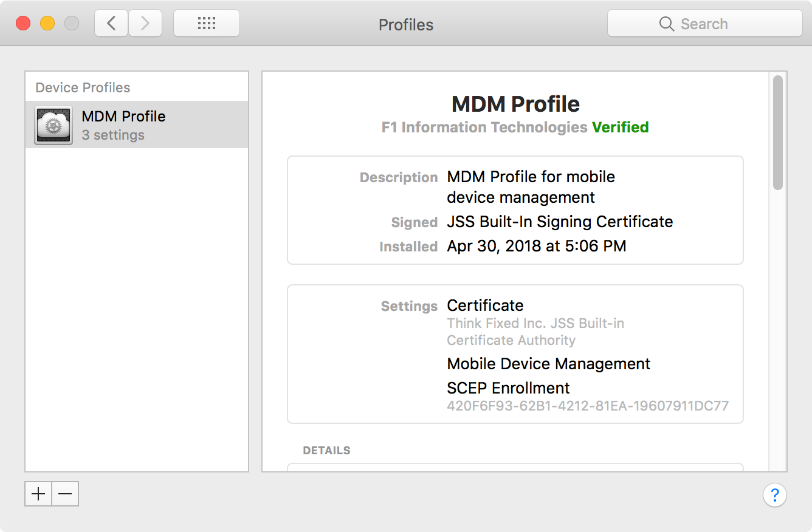The image size is (812, 532).
Task: Remove profile with the minus button
Action: [x=65, y=494]
